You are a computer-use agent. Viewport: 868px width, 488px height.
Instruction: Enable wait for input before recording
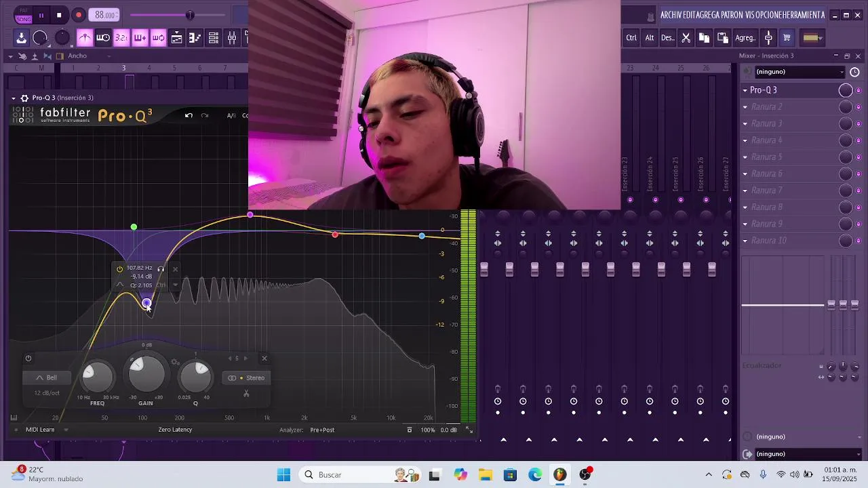click(x=103, y=38)
